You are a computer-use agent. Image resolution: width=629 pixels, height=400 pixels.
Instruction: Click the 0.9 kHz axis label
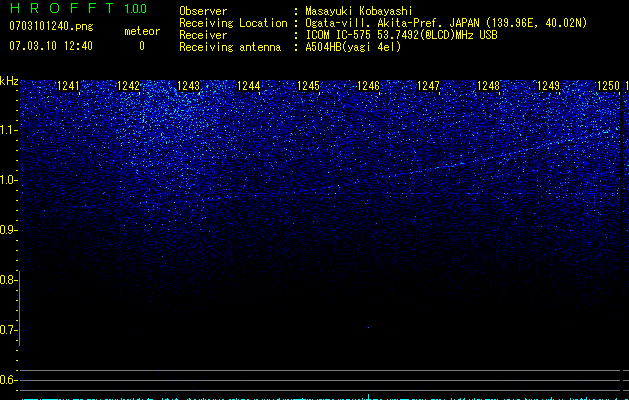coord(8,230)
